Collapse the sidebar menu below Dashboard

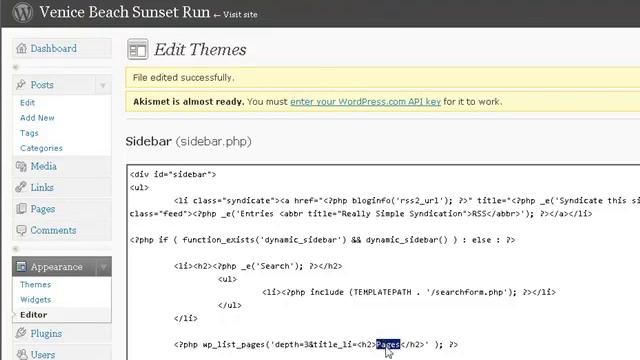pyautogui.click(x=16, y=67)
